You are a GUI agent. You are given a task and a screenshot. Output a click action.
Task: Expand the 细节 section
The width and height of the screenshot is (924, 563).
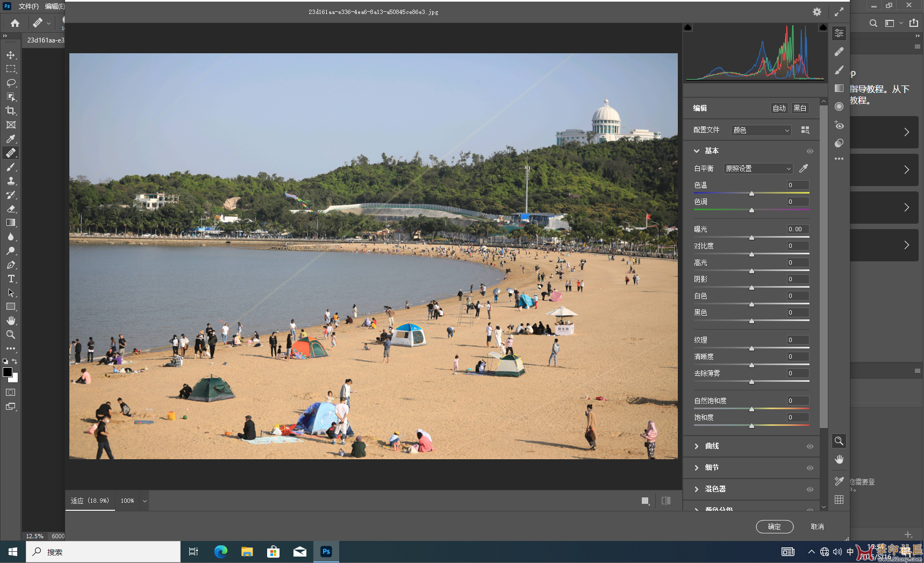(697, 468)
